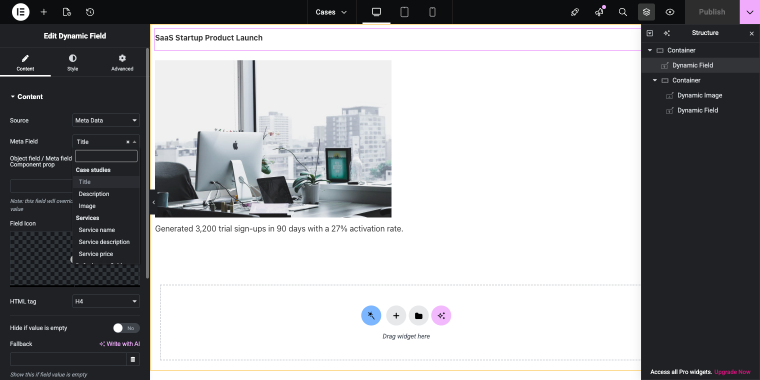Image resolution: width=760 pixels, height=380 pixels.
Task: Select the Description option
Action: [x=106, y=194]
